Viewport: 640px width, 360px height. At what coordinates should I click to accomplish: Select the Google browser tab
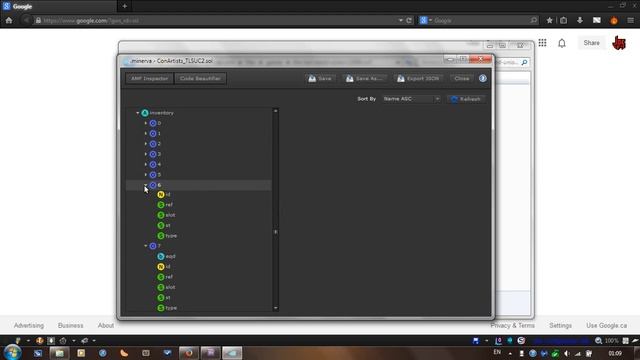coord(58,6)
